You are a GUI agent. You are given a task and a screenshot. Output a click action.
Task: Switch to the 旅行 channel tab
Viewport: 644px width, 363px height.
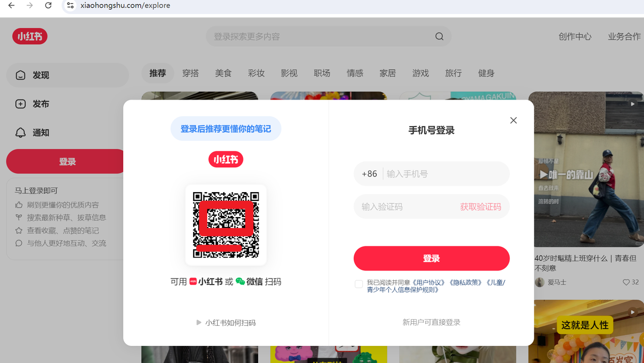tap(453, 73)
